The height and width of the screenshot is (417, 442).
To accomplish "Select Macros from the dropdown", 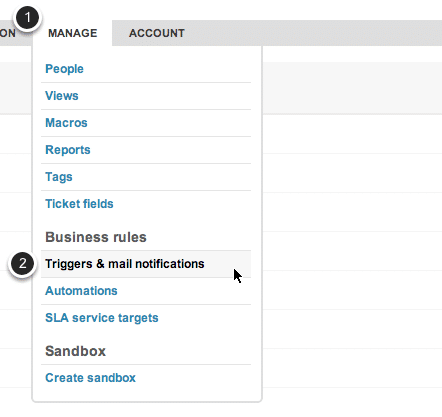I will pos(66,123).
